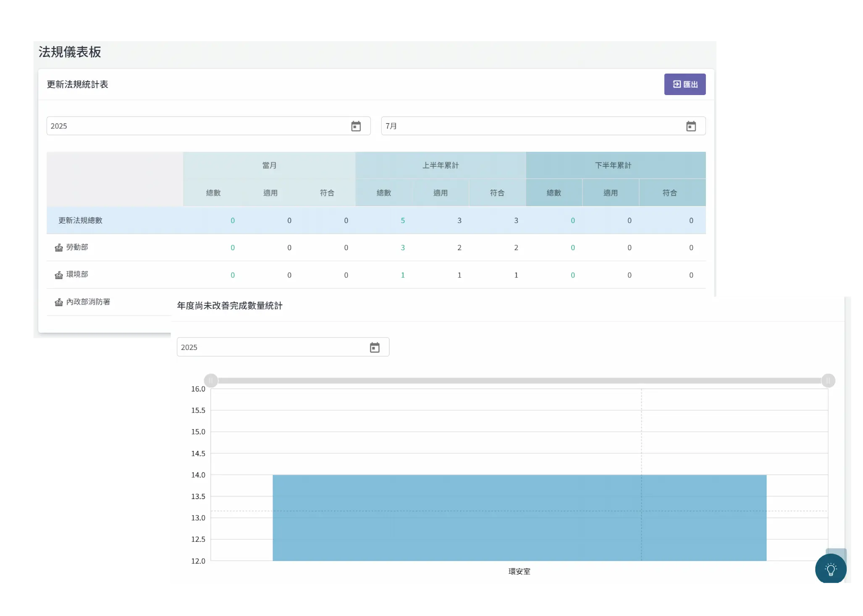This screenshot has width=863, height=616.
Task: Open the calendar icon for 7月 month field
Action: 691,126
